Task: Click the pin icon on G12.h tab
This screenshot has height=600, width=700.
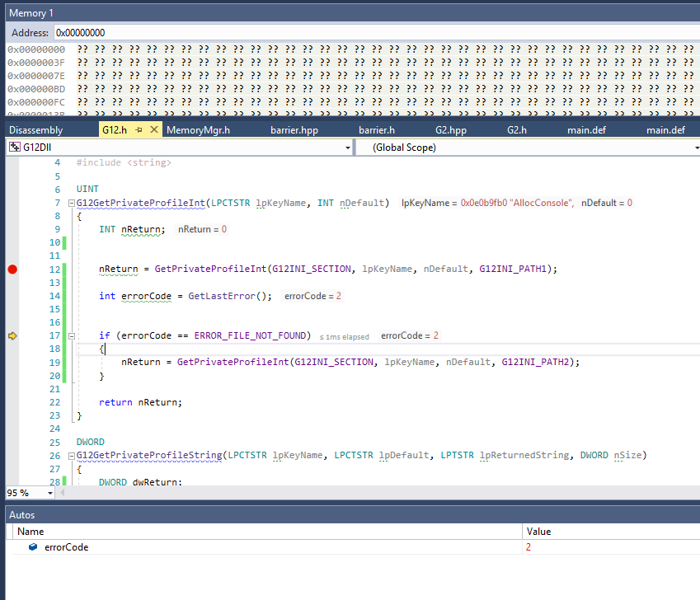Action: point(139,130)
